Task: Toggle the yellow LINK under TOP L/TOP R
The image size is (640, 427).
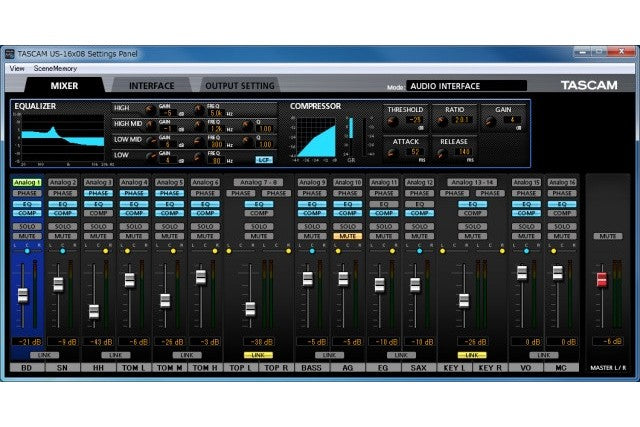Action: click(258, 355)
